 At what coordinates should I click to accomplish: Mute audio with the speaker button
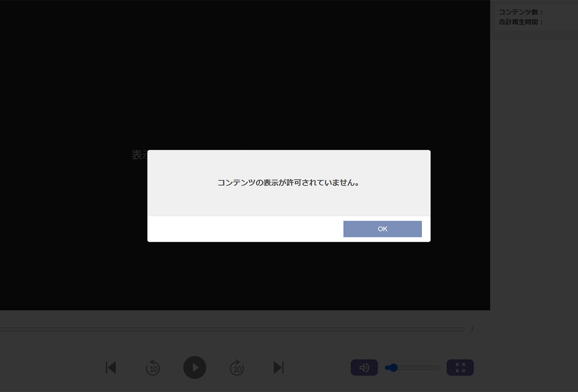364,368
